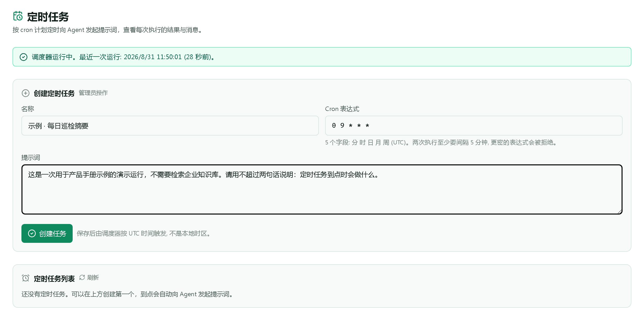Click the Cron 表达式 field label
This screenshot has height=314, width=644.
point(342,109)
